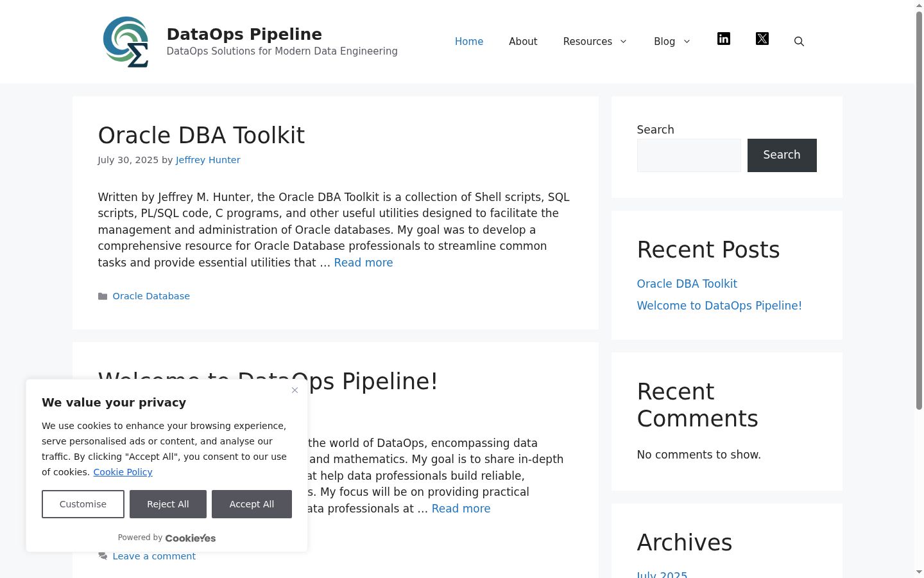Click the Customise cookies button
This screenshot has width=924, height=578.
(x=83, y=504)
